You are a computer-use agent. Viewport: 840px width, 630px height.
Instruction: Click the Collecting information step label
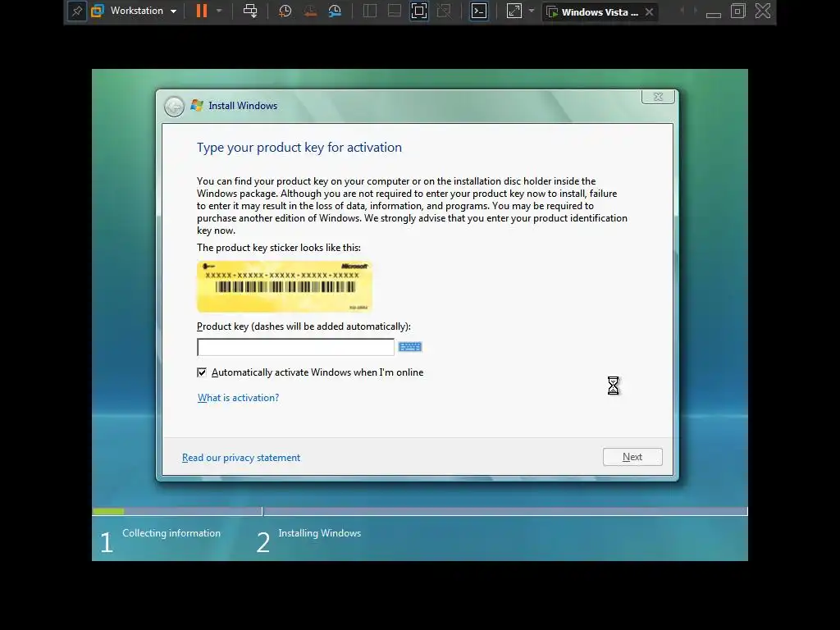point(171,533)
